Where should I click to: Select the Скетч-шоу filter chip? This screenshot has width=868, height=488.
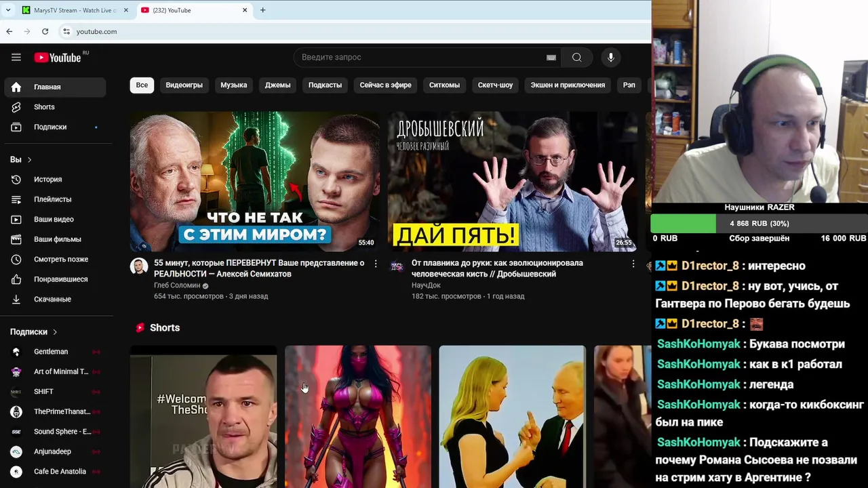pos(496,85)
